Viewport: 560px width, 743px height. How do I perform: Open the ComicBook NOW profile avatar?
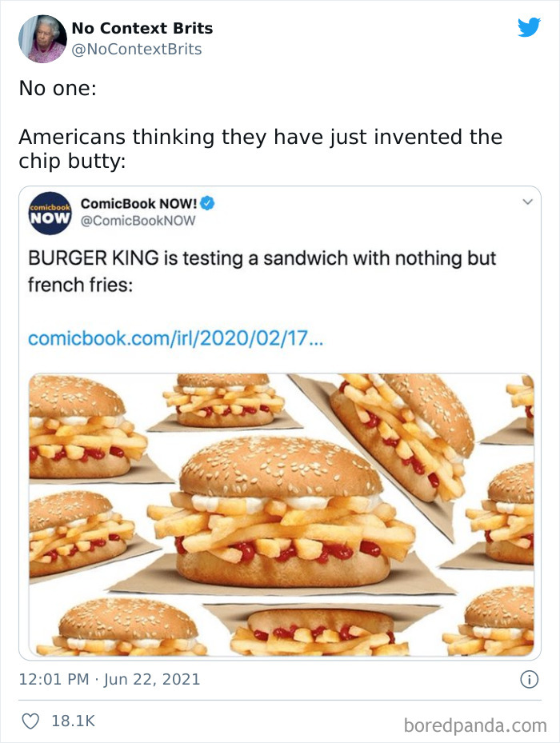pyautogui.click(x=50, y=213)
